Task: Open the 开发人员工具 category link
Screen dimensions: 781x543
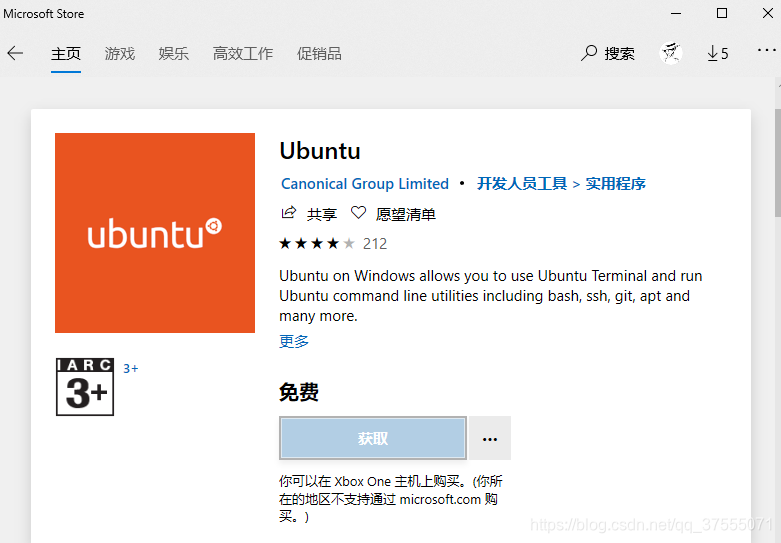Action: point(521,184)
